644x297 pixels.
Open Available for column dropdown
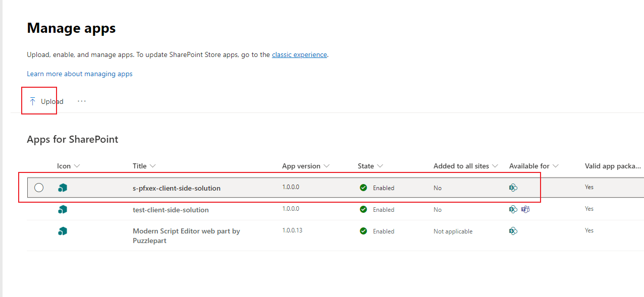tap(534, 166)
